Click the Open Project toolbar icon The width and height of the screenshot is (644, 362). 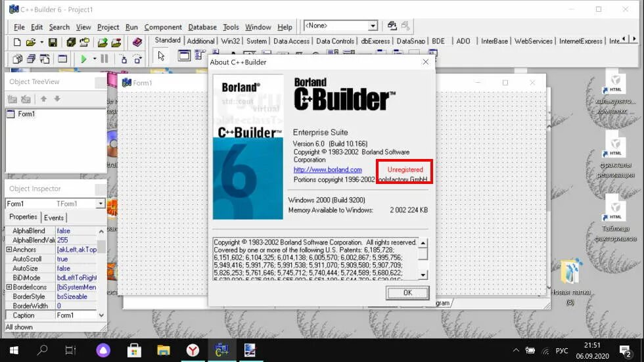pyautogui.click(x=84, y=42)
